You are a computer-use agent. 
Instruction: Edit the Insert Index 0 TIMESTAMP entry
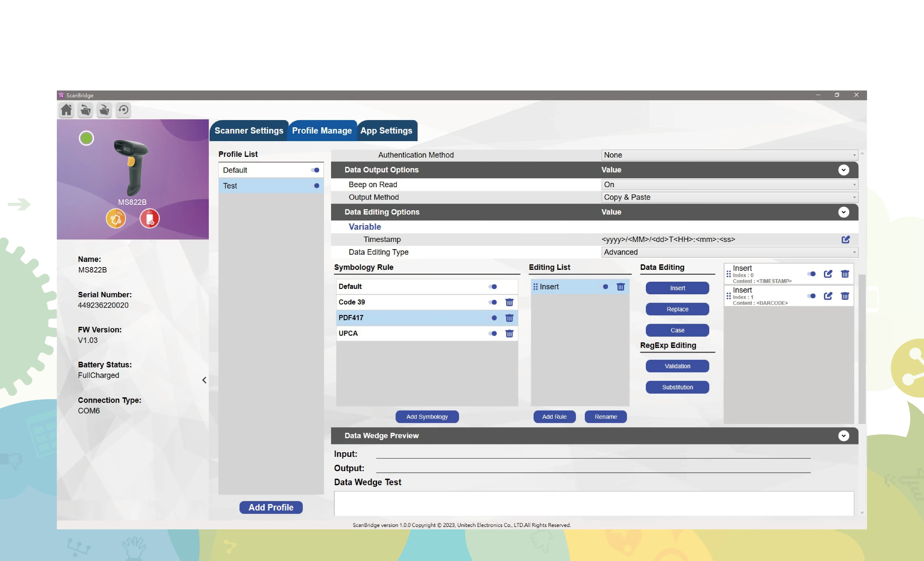pos(828,274)
